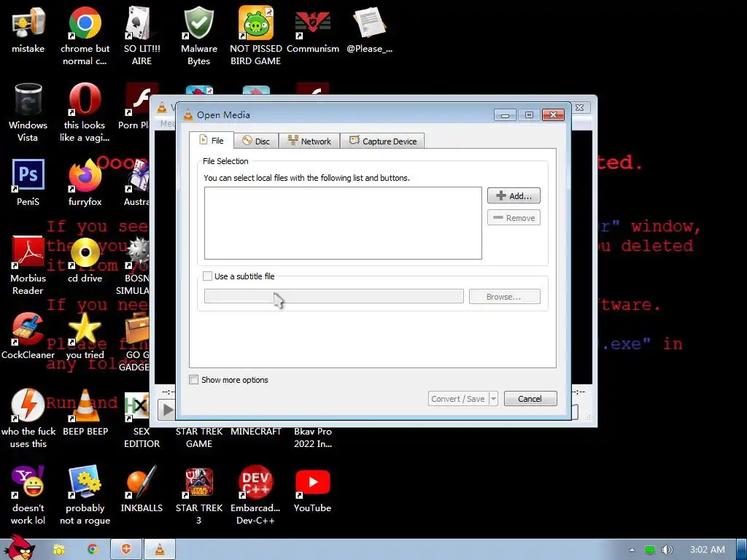Open the taskbar folder shortcut
The image size is (747, 560).
[58, 550]
